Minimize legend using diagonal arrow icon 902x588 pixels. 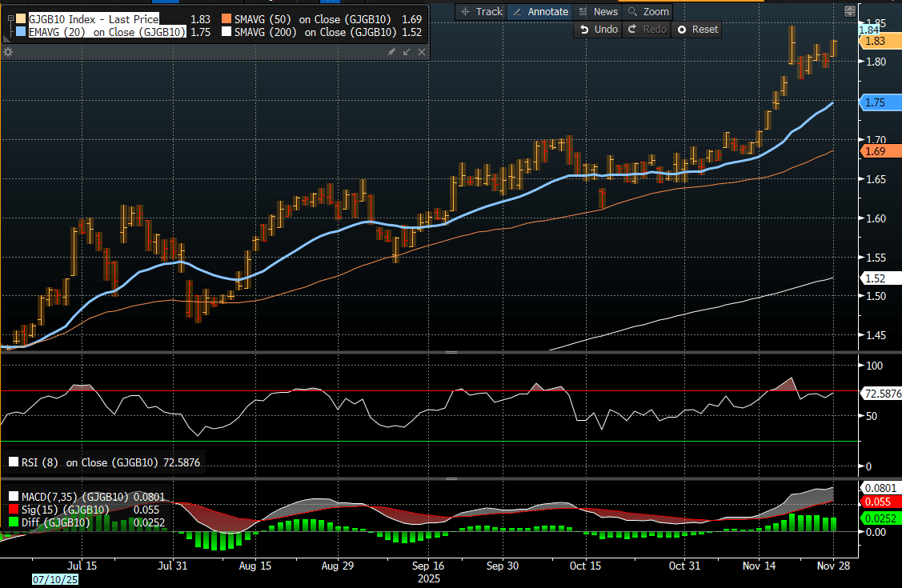(x=407, y=52)
